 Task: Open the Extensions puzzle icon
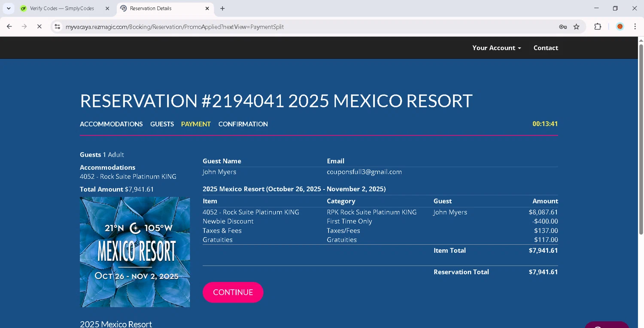pos(598,27)
